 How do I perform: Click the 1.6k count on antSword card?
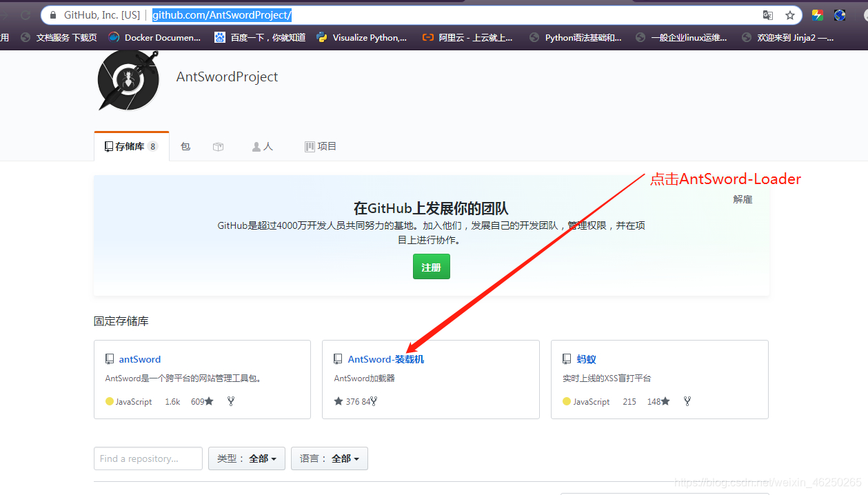(172, 401)
